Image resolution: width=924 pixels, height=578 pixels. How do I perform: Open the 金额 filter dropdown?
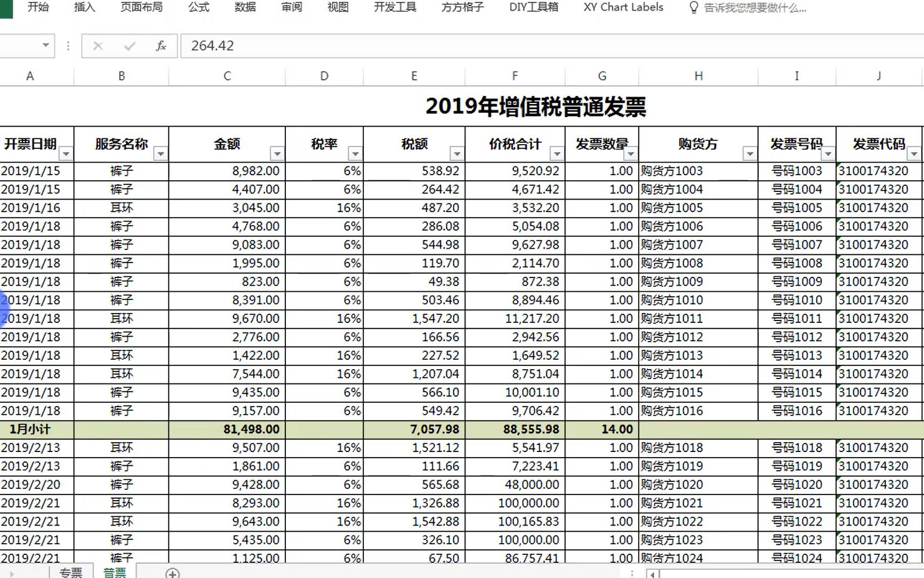(277, 153)
